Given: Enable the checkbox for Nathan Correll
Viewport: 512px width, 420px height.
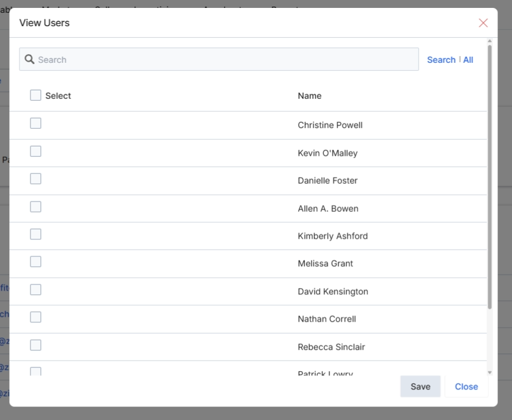Looking at the screenshot, I should click(35, 317).
